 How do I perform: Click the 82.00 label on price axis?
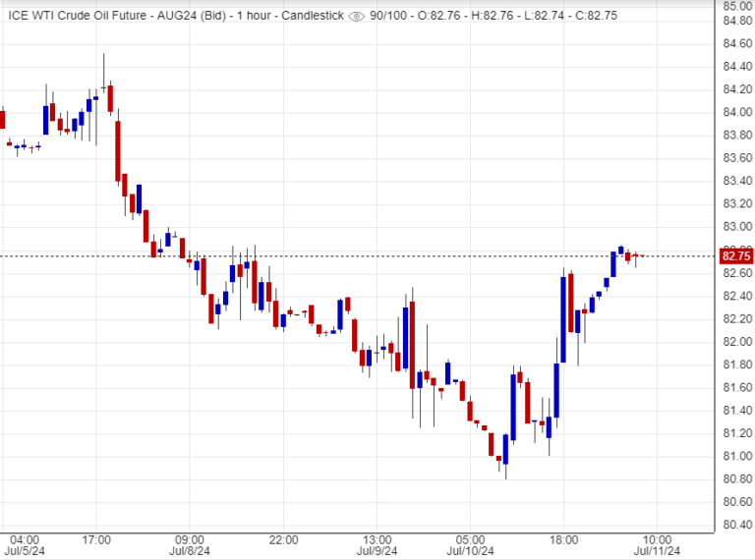pos(737,342)
